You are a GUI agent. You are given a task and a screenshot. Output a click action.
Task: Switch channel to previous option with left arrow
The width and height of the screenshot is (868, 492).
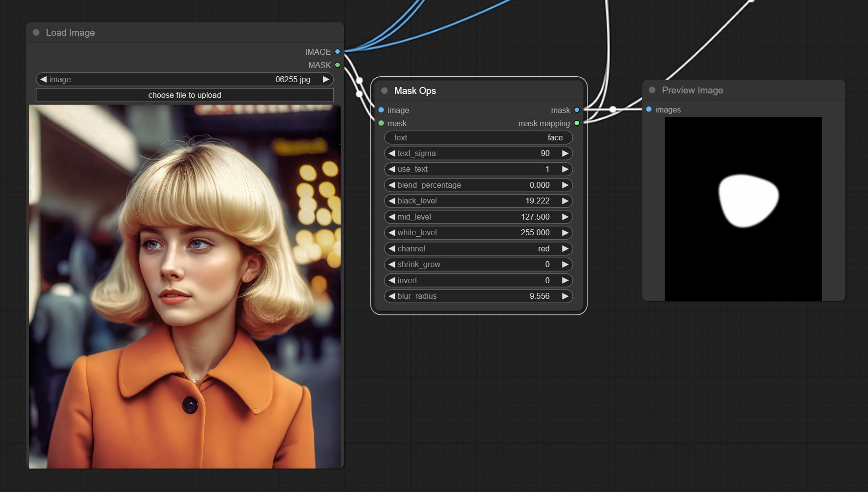coord(391,248)
